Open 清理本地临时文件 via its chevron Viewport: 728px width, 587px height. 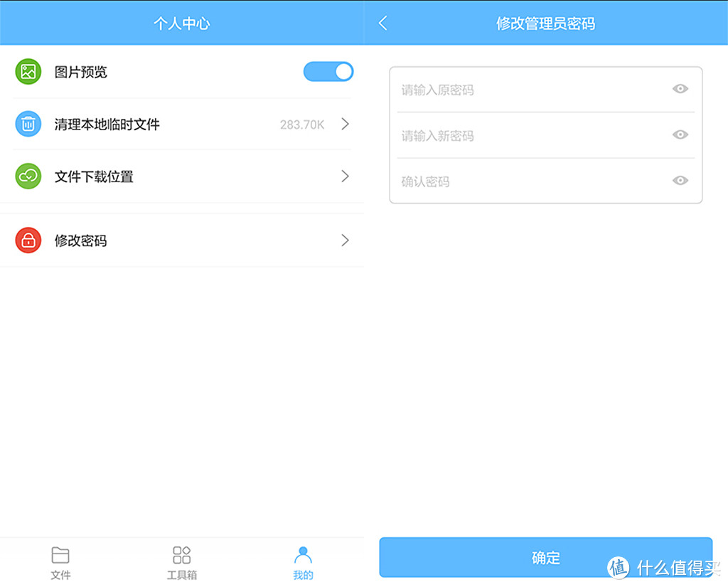click(x=345, y=124)
